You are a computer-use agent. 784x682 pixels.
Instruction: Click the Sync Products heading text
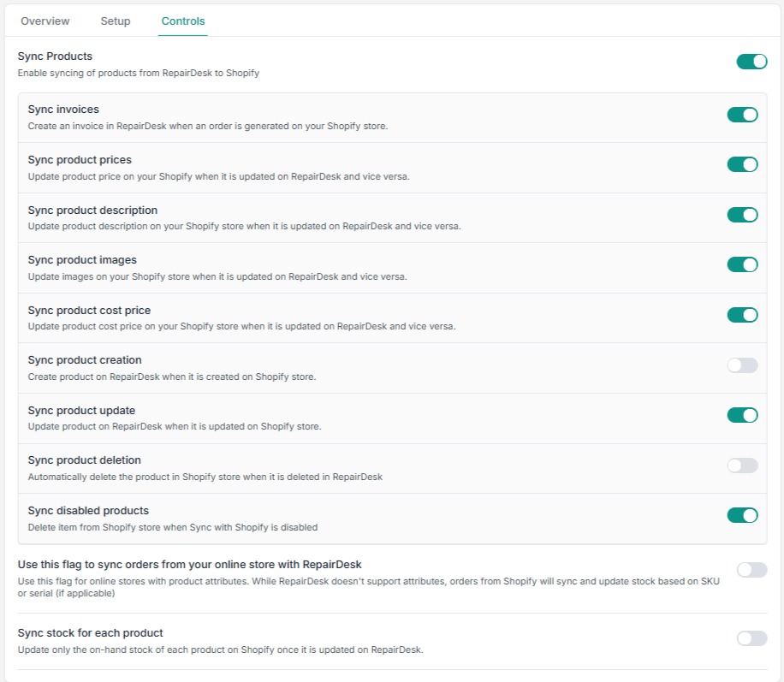tap(55, 56)
